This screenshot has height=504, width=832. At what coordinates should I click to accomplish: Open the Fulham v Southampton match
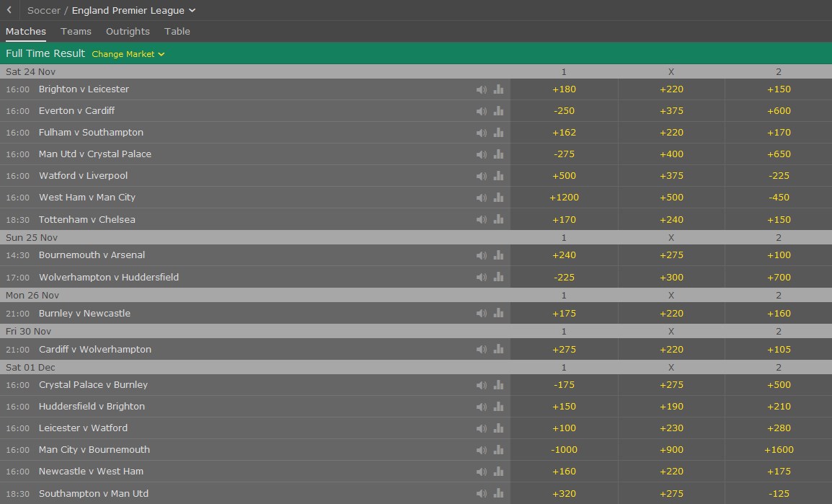[91, 132]
